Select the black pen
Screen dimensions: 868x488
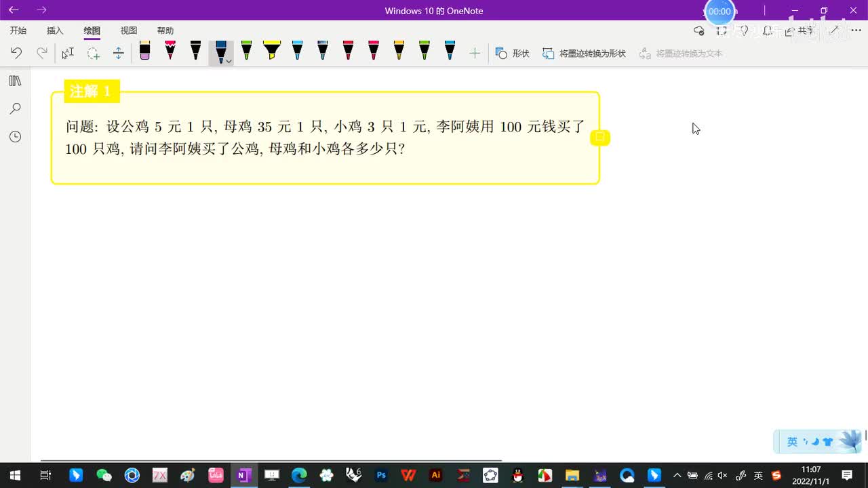tap(195, 51)
